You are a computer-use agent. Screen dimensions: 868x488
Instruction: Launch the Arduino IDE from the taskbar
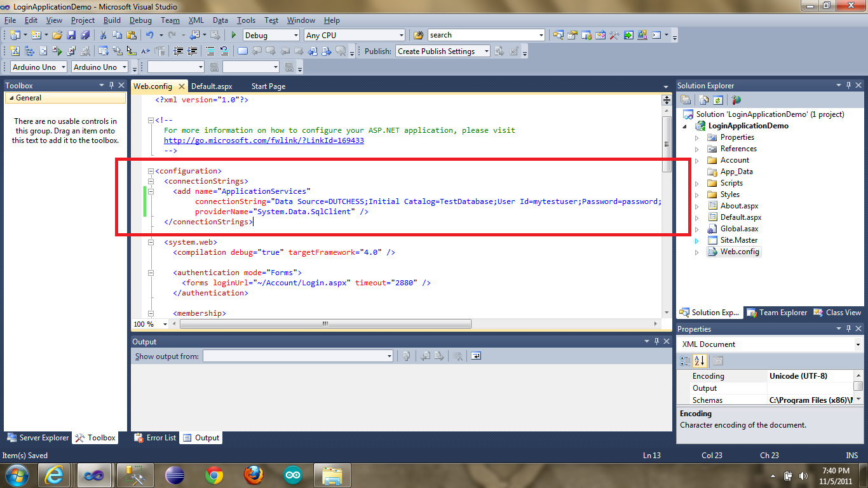[292, 475]
